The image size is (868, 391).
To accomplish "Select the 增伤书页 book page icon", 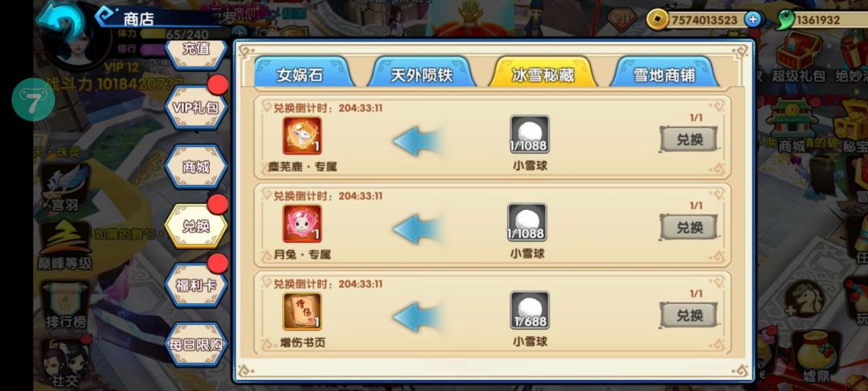I will click(x=302, y=312).
